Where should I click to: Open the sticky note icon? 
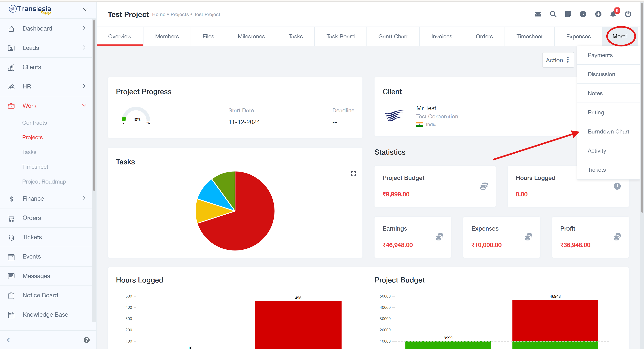568,14
